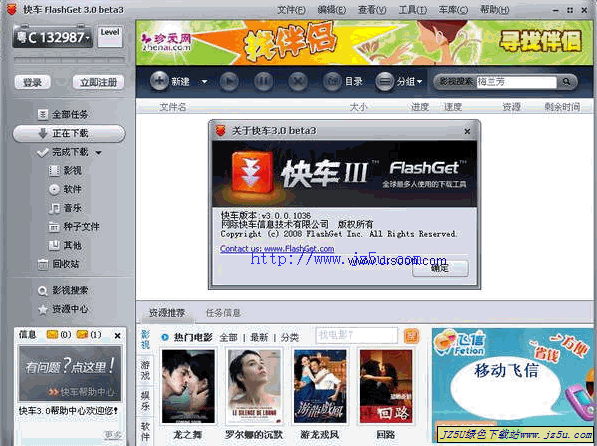Click the start download play icon

pyautogui.click(x=229, y=81)
